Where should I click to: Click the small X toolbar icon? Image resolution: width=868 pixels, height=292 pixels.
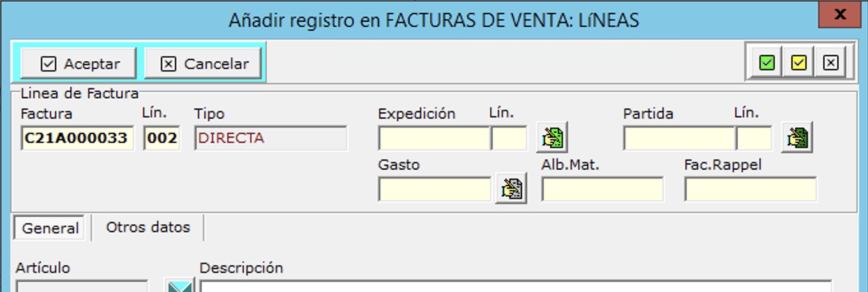click(x=830, y=63)
